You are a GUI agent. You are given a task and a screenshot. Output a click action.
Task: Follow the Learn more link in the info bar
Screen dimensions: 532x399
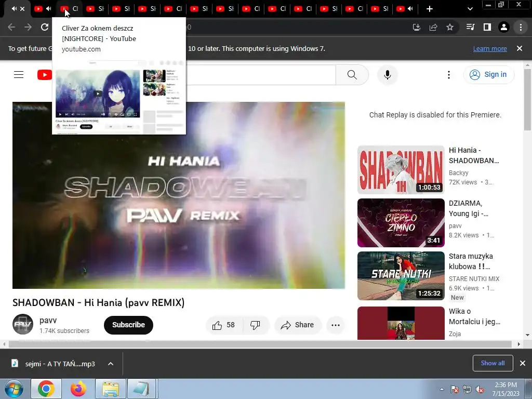click(490, 48)
